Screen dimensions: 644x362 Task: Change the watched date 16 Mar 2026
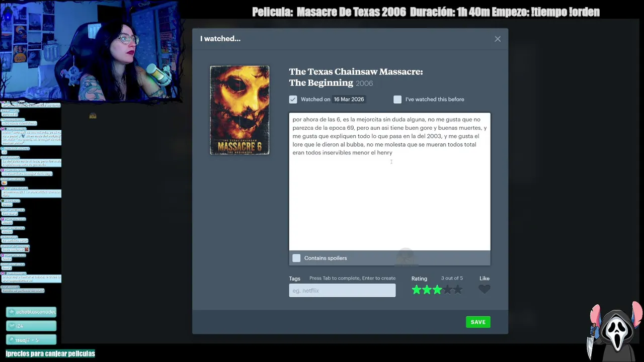click(349, 100)
